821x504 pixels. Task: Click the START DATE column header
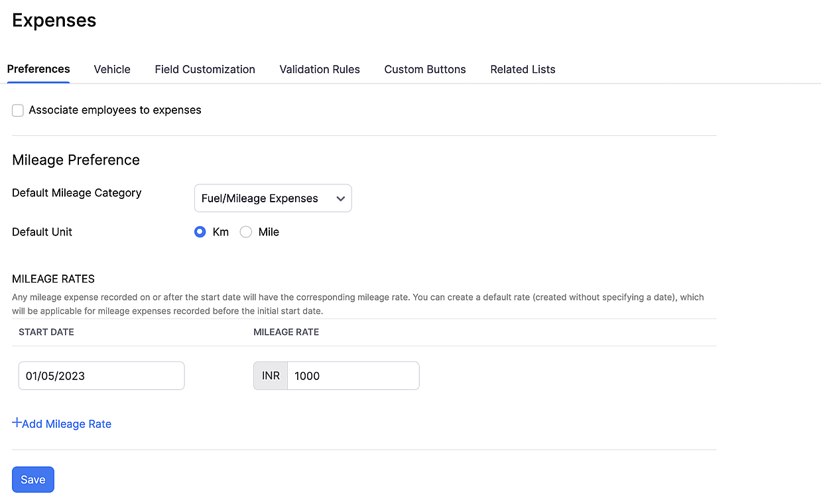46,332
